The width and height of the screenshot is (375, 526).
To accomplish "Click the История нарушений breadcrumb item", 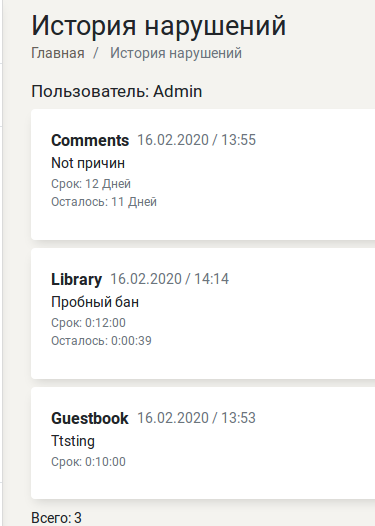I will [176, 53].
